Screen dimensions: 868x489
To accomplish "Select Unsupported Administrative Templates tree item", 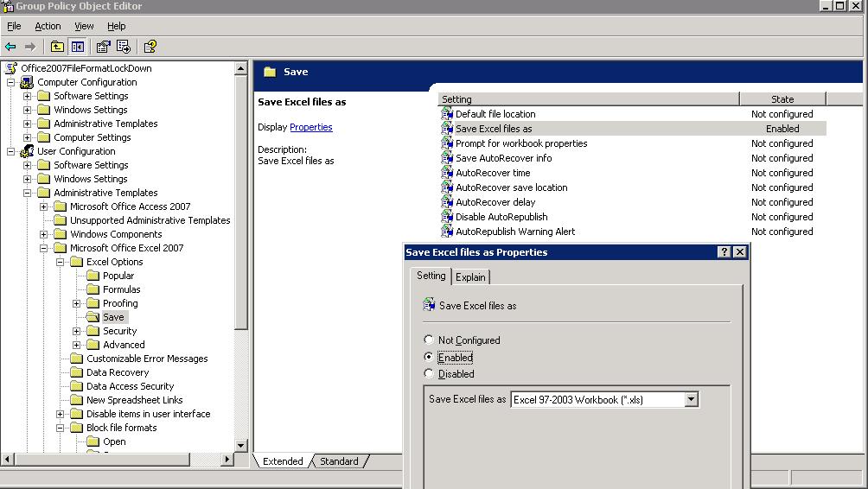I will (x=150, y=220).
